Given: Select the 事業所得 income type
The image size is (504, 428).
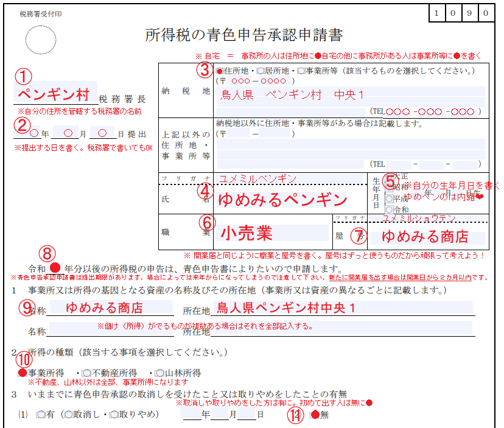Looking at the screenshot, I should click(x=22, y=373).
